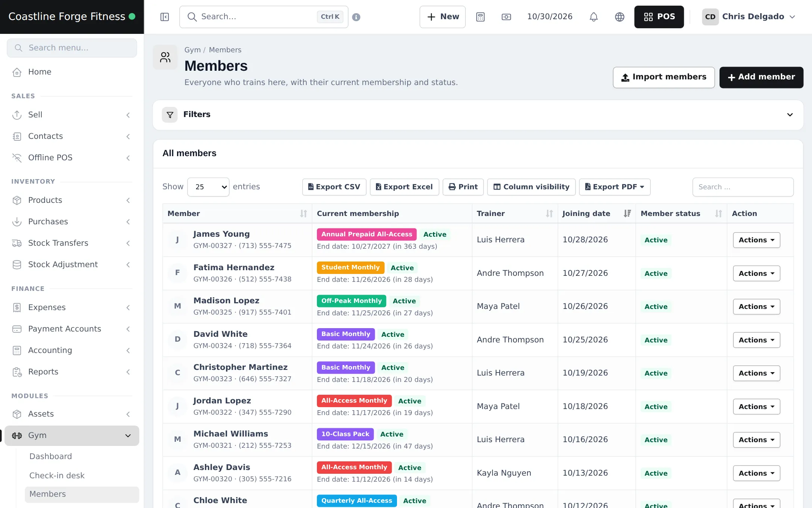The height and width of the screenshot is (508, 812).
Task: Open the calculator icon in top bar
Action: click(480, 17)
